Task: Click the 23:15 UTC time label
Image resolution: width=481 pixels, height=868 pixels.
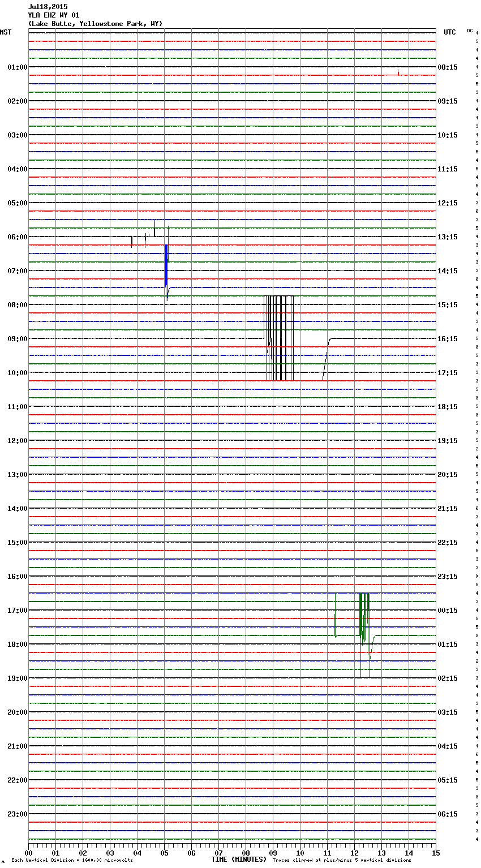Action: (x=448, y=577)
